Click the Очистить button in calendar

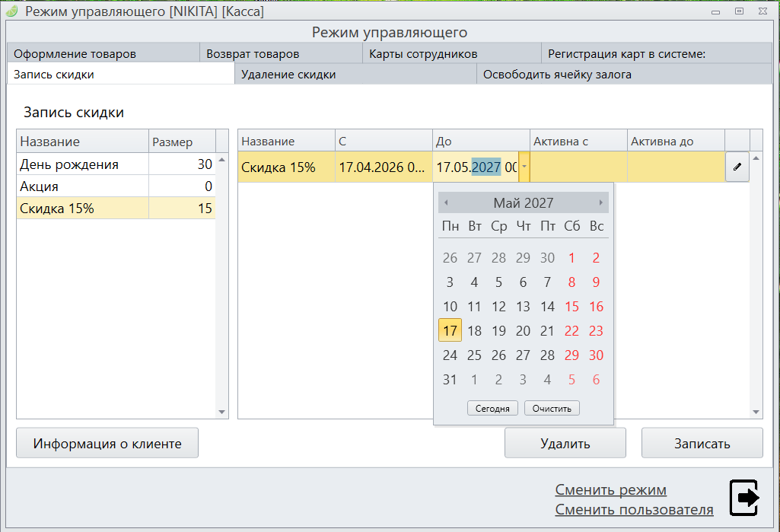tap(552, 408)
